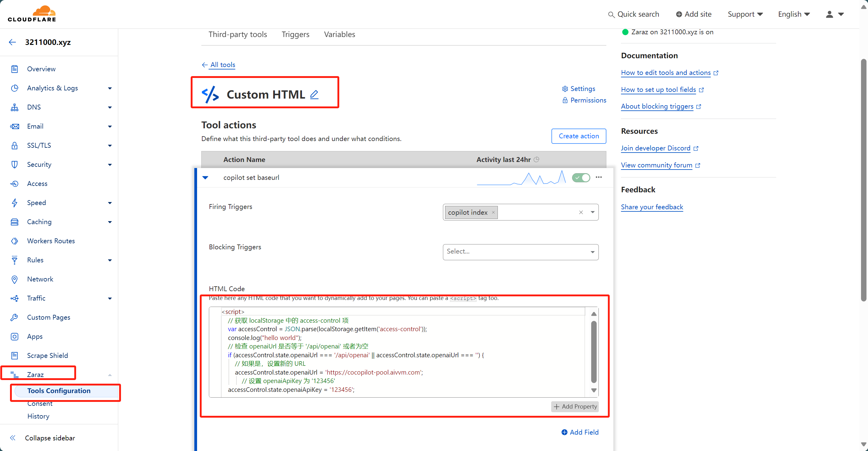Open the tool Permissions link

584,100
